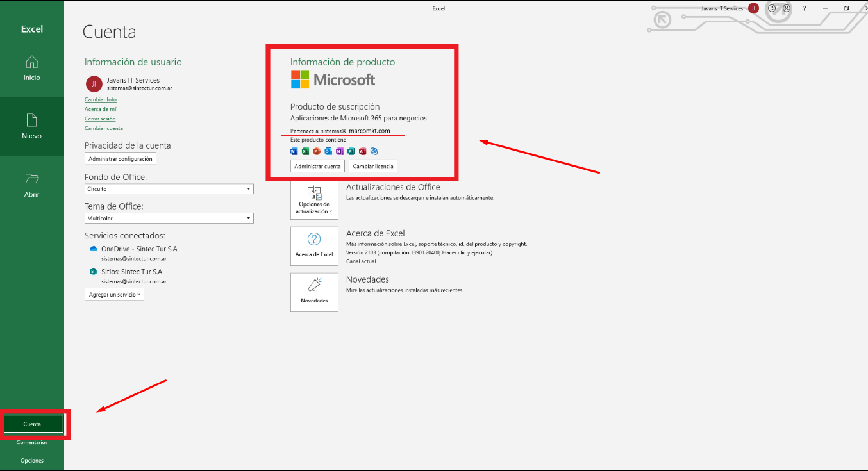Click Javans IT Services name in title bar
868x471 pixels.
722,8
